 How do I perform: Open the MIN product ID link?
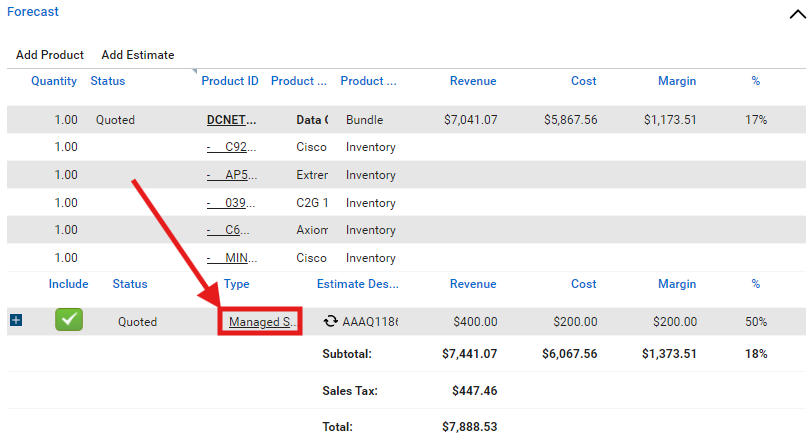[x=231, y=258]
